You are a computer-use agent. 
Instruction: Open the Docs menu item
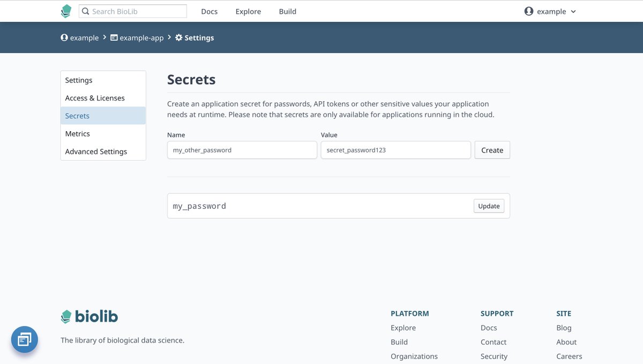209,11
